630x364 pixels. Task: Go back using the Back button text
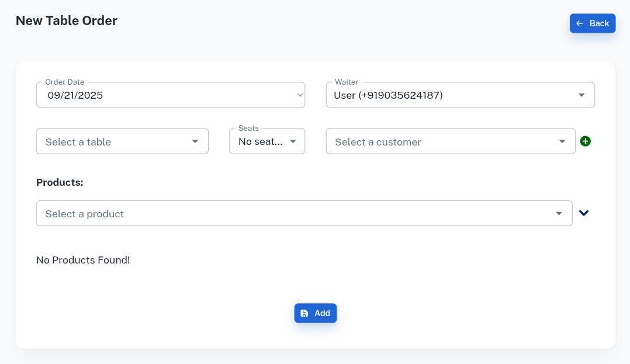click(599, 23)
